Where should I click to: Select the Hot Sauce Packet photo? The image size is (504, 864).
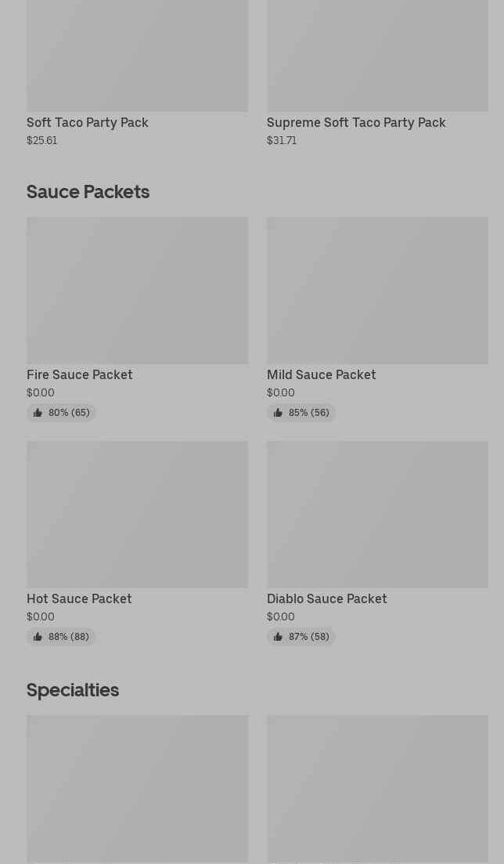tap(137, 514)
